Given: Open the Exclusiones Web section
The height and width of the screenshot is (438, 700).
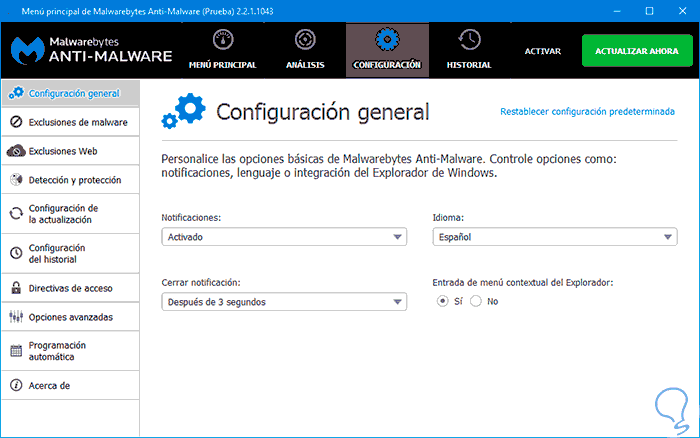Looking at the screenshot, I should coord(71,151).
